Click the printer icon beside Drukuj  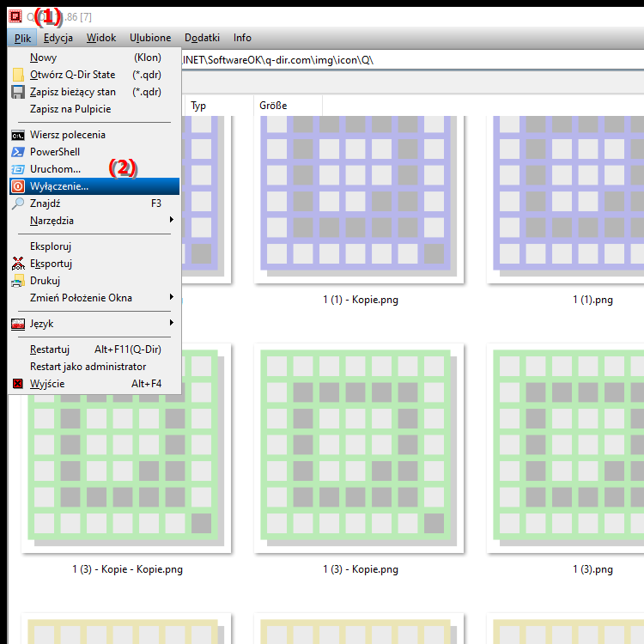[x=18, y=281]
